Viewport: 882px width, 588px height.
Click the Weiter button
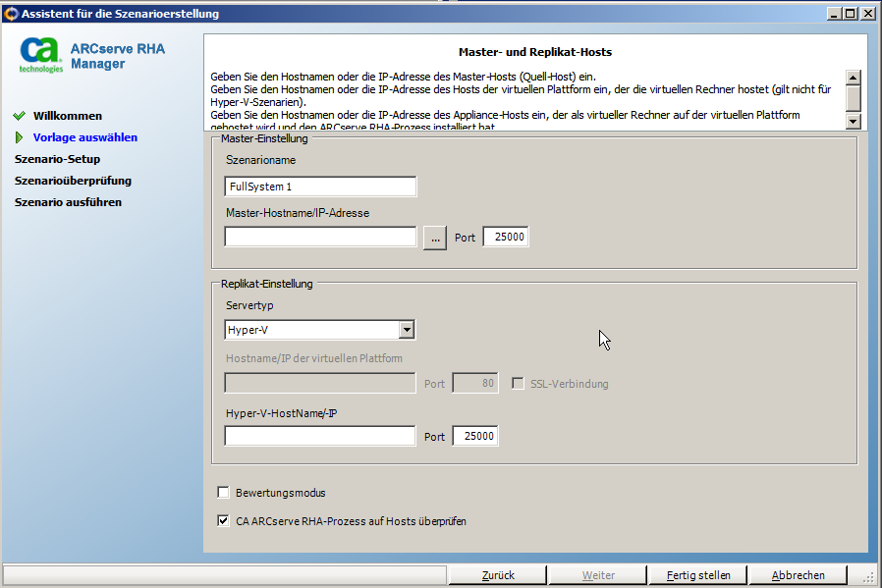tap(598, 575)
